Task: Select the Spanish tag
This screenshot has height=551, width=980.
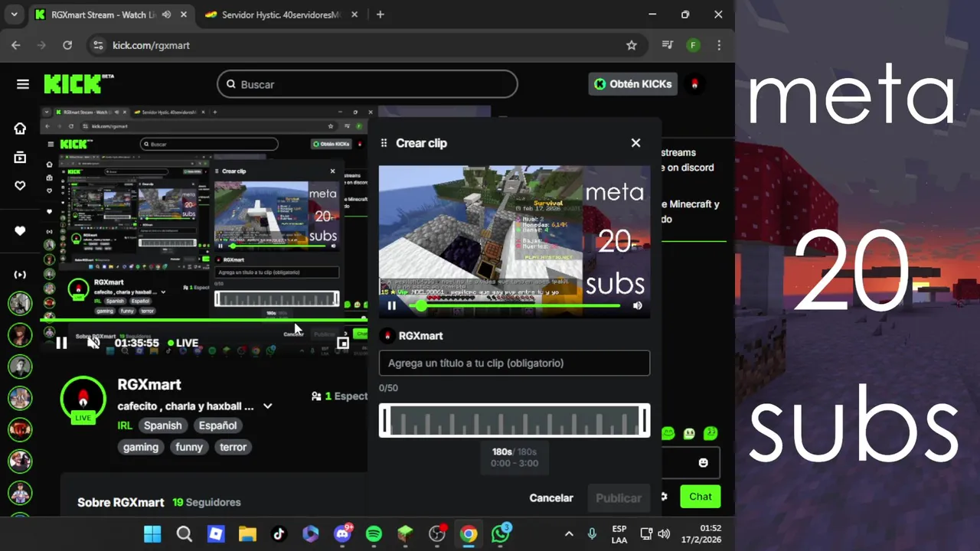Action: [163, 425]
